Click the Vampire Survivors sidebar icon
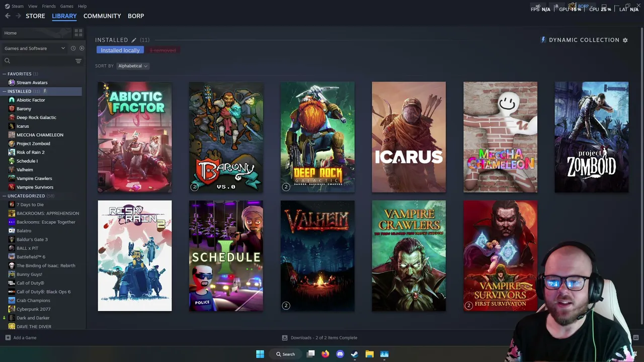 point(12,187)
